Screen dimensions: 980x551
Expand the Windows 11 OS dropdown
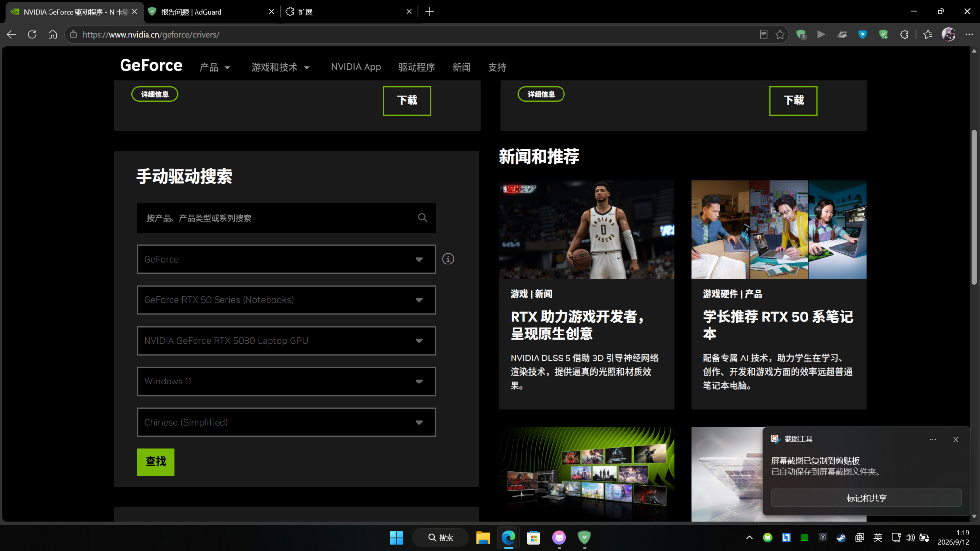click(x=286, y=382)
